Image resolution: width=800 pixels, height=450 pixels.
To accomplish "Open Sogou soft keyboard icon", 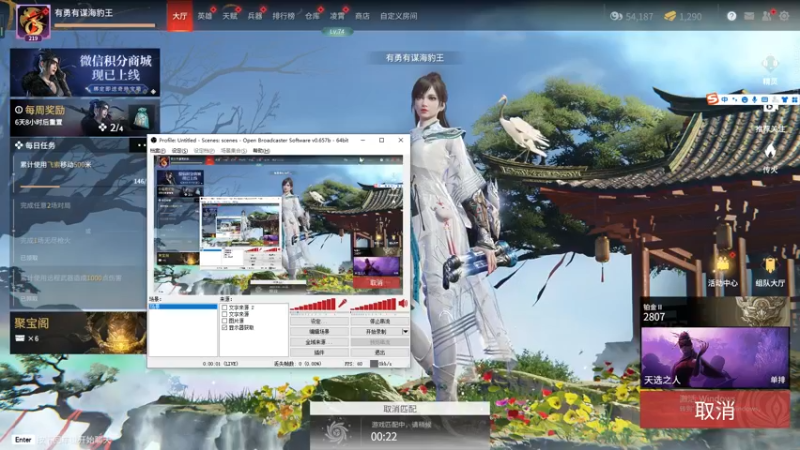I will [764, 99].
